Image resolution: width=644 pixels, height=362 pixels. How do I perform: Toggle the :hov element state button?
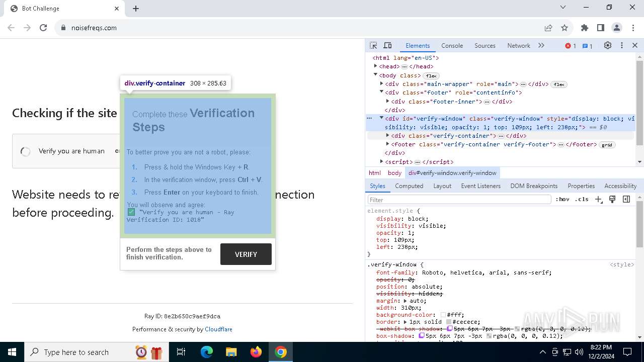pos(562,200)
